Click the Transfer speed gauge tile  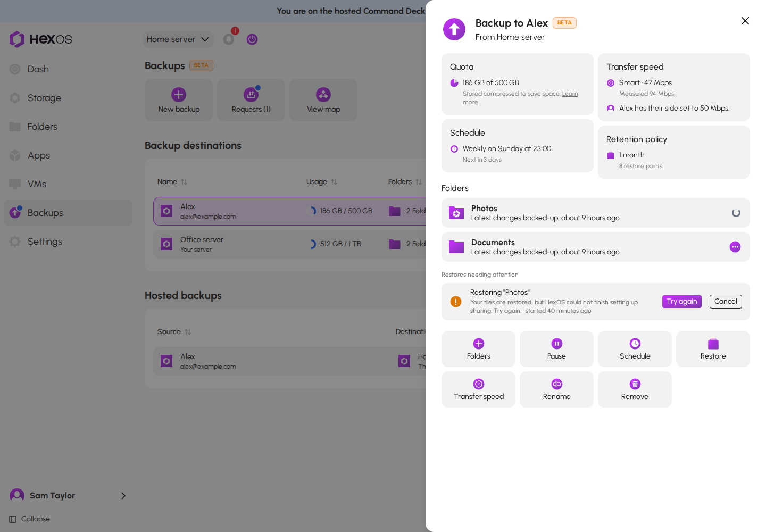click(478, 389)
